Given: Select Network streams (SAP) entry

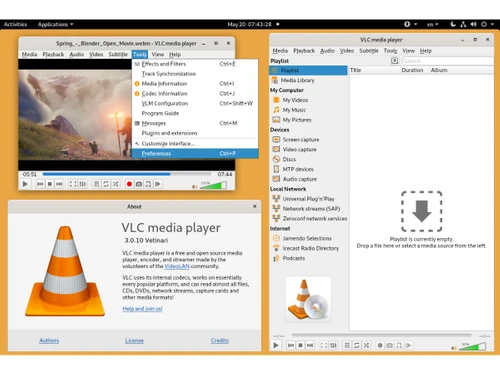Looking at the screenshot, I should [x=308, y=209].
